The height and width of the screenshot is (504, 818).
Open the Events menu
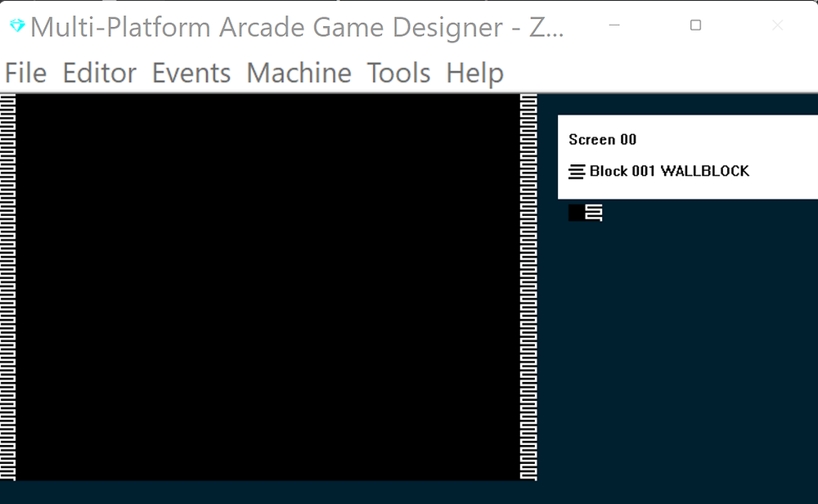tap(191, 73)
